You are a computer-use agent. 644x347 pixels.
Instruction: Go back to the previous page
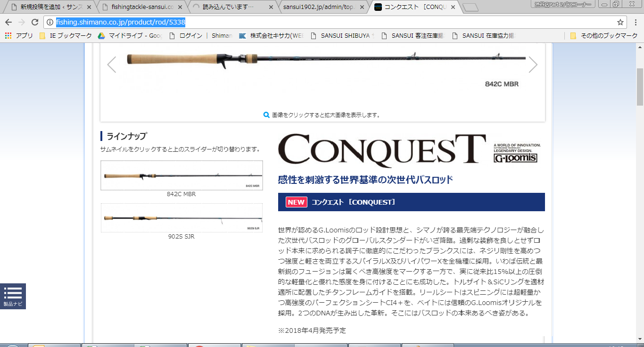tap(8, 22)
